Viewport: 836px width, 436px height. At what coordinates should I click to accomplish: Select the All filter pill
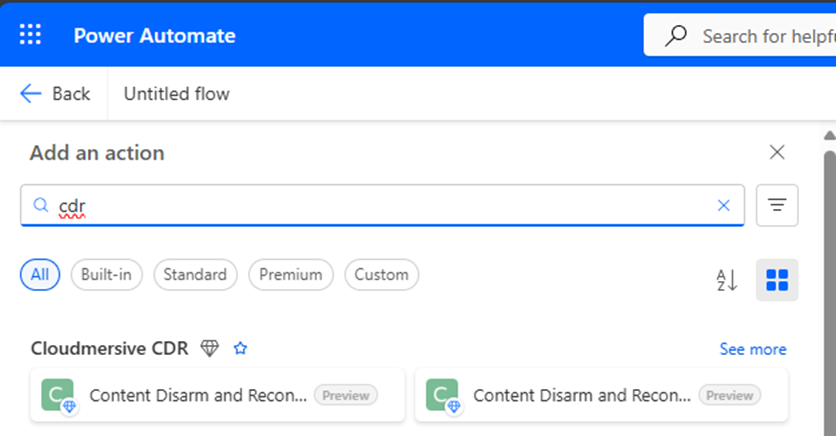[40, 275]
